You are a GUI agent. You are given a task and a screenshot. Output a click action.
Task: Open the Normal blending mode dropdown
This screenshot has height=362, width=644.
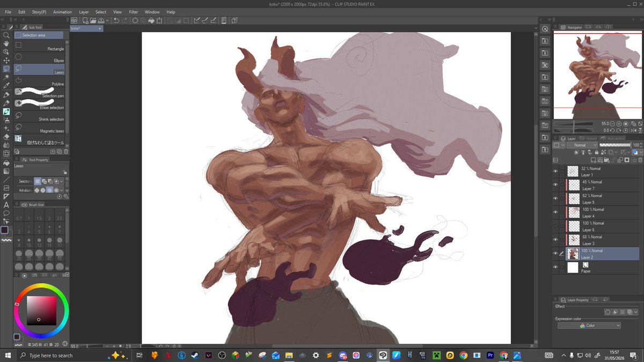582,145
